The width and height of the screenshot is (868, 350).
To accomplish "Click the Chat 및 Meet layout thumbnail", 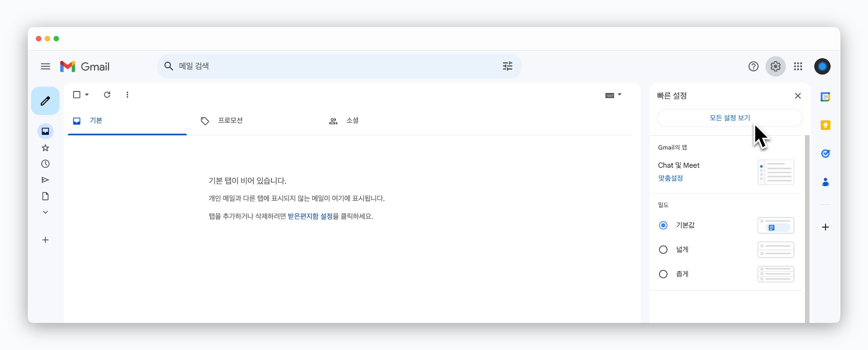I will 776,172.
